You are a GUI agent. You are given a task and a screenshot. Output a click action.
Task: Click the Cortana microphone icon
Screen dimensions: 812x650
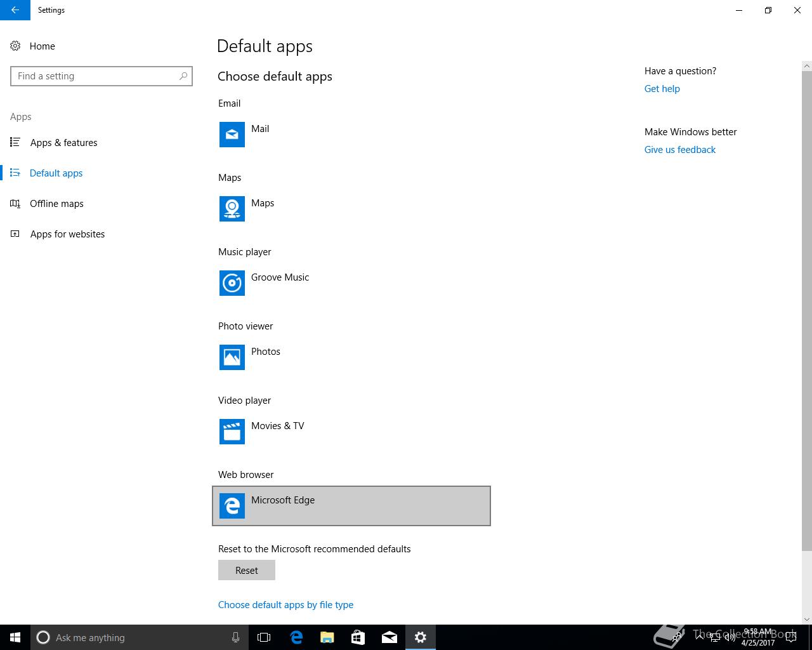(235, 637)
